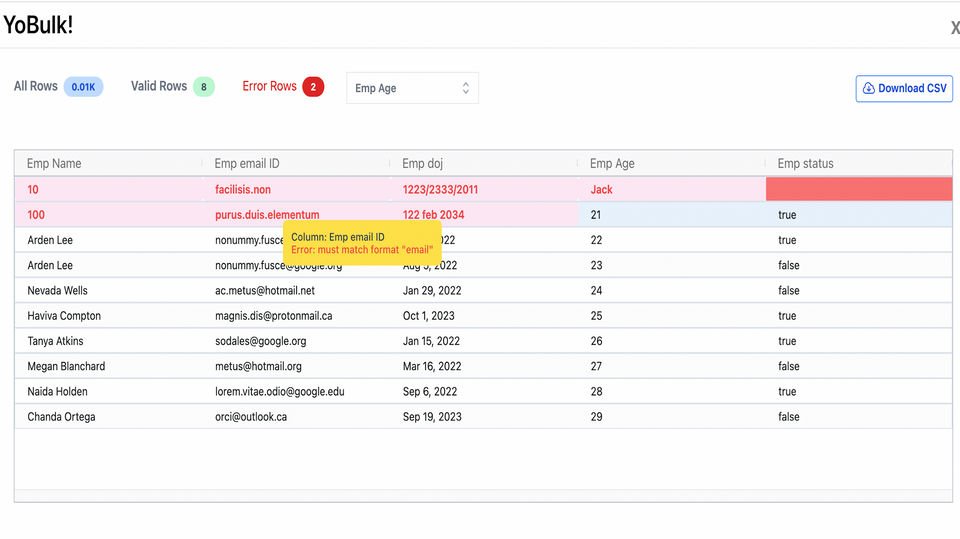Click the email 'ac.metus@hotmail.net'
960x539 pixels.
pos(264,290)
